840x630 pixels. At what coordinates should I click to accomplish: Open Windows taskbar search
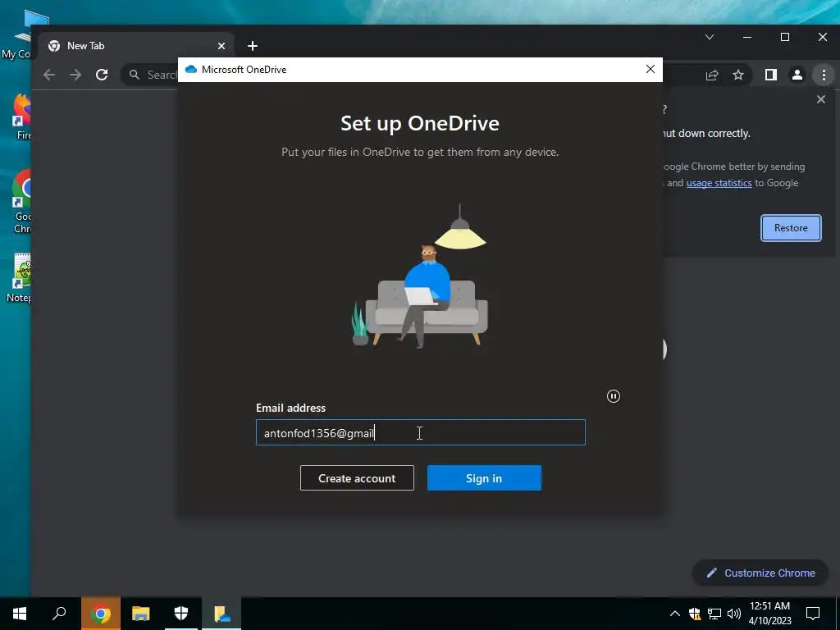point(59,614)
